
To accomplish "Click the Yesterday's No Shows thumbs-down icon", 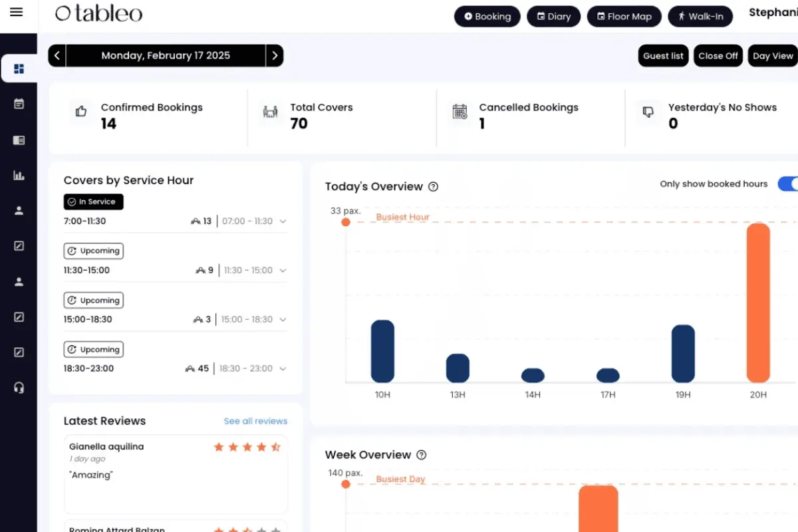I will point(648,112).
